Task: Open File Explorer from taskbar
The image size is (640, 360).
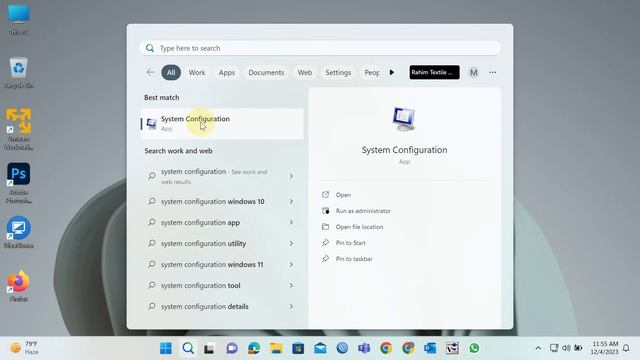Action: click(x=276, y=348)
